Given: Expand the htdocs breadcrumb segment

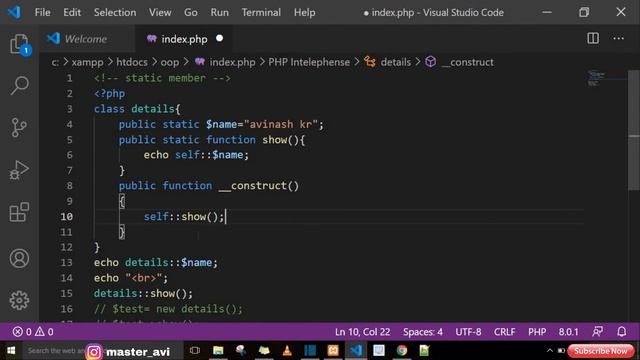Looking at the screenshot, I should pos(132,62).
